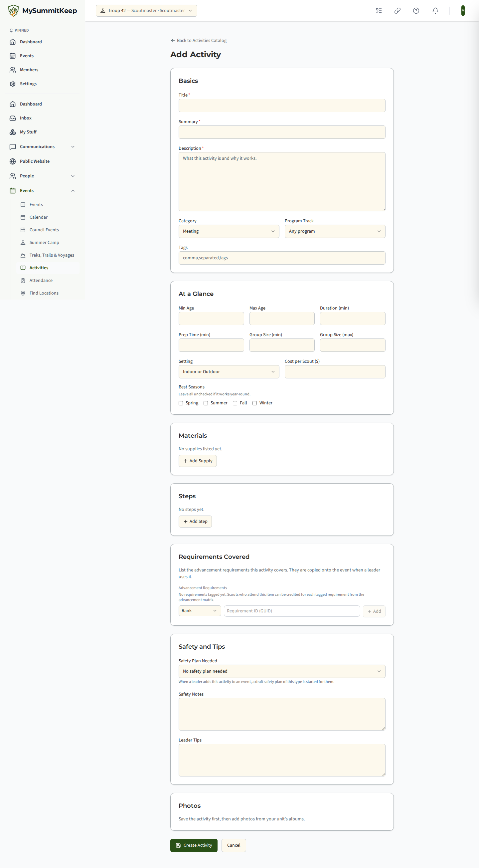The image size is (479, 868).
Task: Open Council Events item
Action: (x=48, y=230)
